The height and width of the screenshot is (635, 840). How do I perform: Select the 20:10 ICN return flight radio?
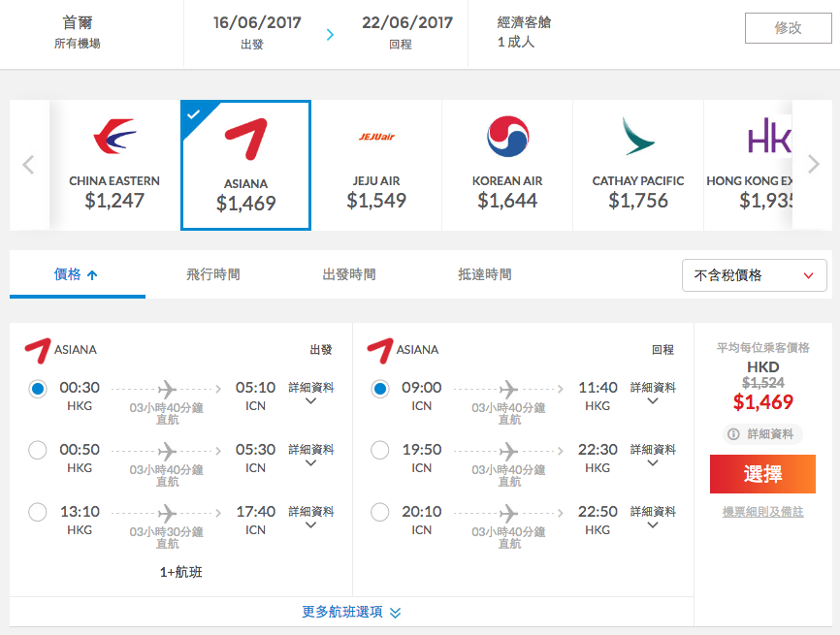380,512
